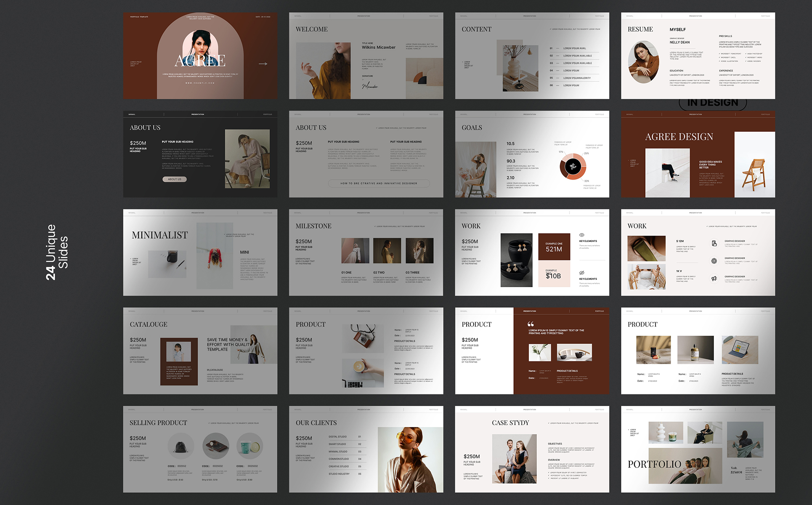Open the RESUME slide thumbnail

pyautogui.click(x=698, y=56)
